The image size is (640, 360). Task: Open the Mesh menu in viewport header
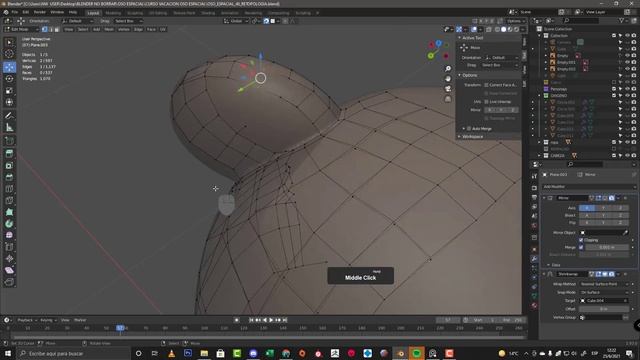(109, 29)
